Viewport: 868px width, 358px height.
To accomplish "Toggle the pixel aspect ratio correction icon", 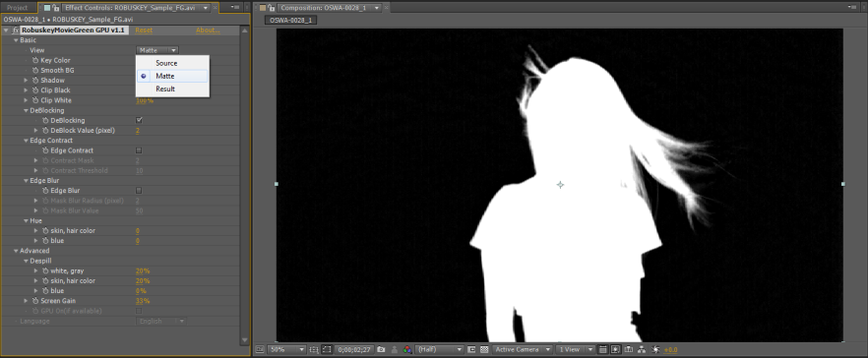I will click(x=603, y=350).
